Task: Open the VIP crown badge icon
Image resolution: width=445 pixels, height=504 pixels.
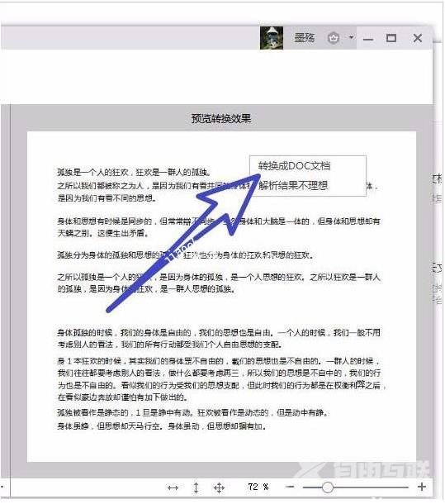Action: (334, 38)
